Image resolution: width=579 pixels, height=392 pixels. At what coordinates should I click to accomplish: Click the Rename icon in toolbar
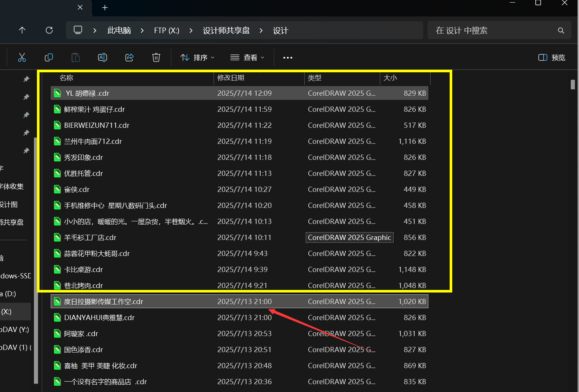[x=103, y=57]
